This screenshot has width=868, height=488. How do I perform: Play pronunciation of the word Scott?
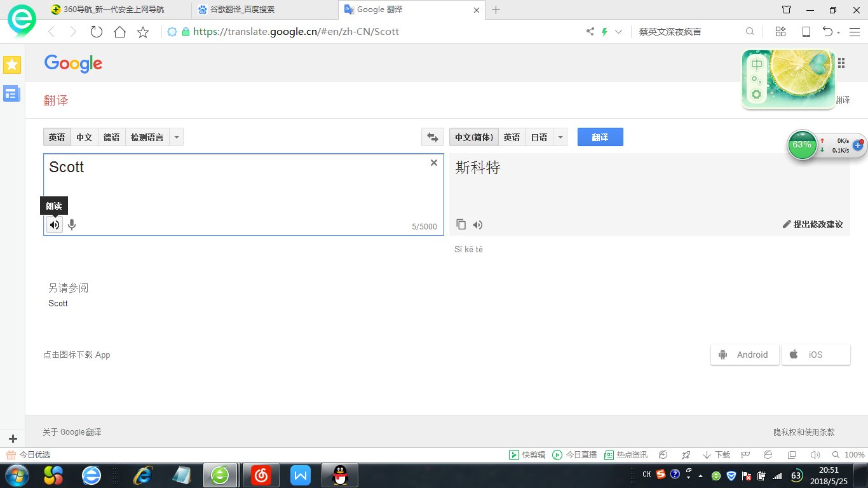pos(54,224)
